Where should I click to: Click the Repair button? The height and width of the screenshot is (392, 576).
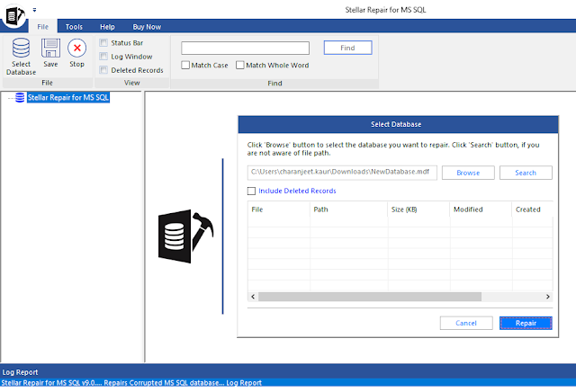click(x=526, y=323)
